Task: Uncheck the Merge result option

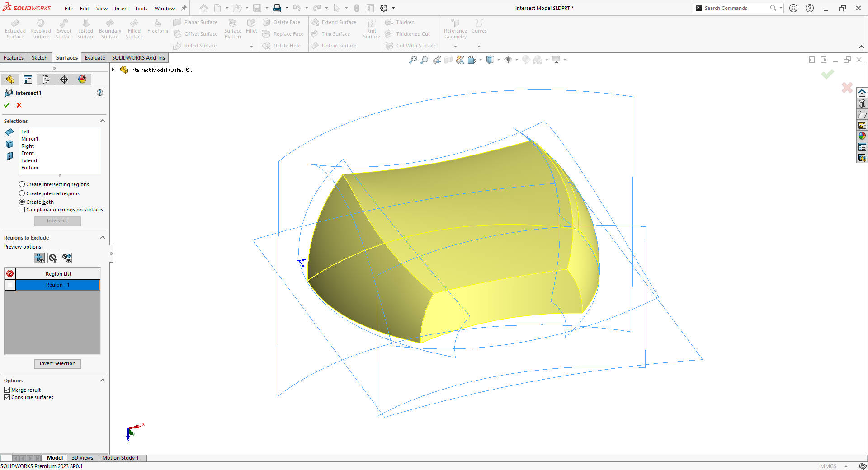Action: [x=7, y=390]
